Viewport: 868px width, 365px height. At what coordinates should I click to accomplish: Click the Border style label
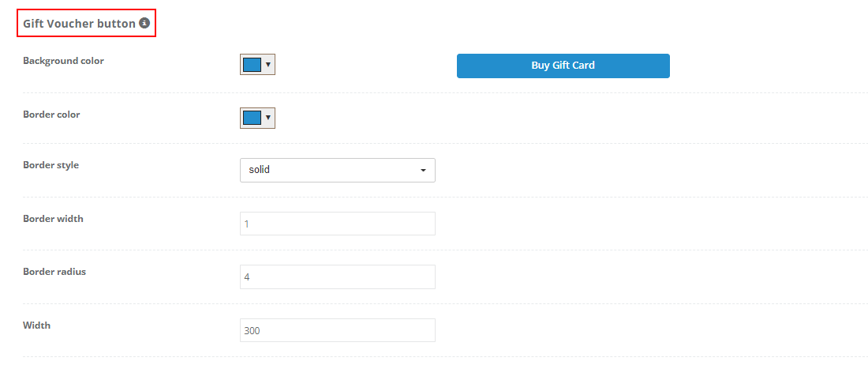[51, 165]
